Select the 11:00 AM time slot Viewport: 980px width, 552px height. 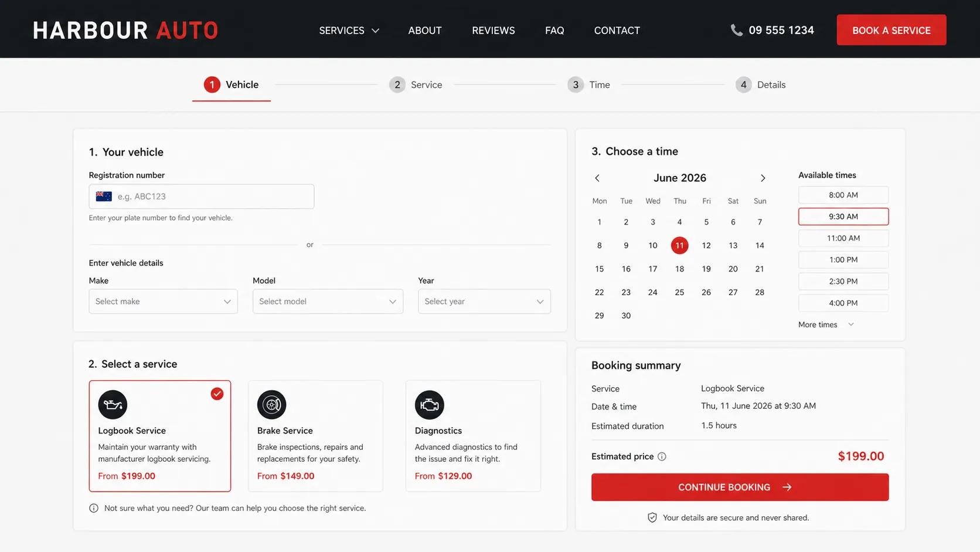tap(843, 238)
